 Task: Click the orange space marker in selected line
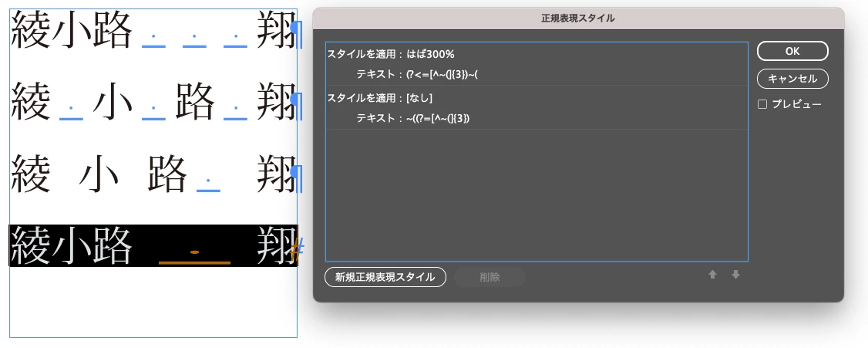pos(195,255)
